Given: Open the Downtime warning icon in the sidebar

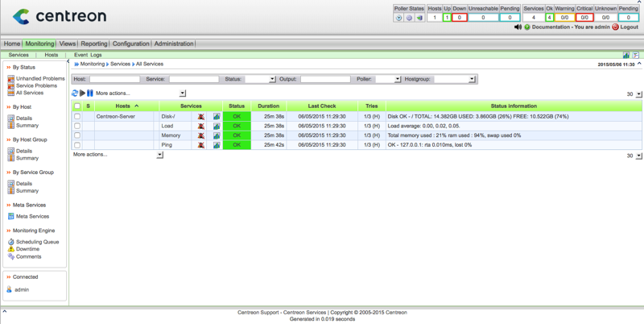Looking at the screenshot, I should (11, 249).
